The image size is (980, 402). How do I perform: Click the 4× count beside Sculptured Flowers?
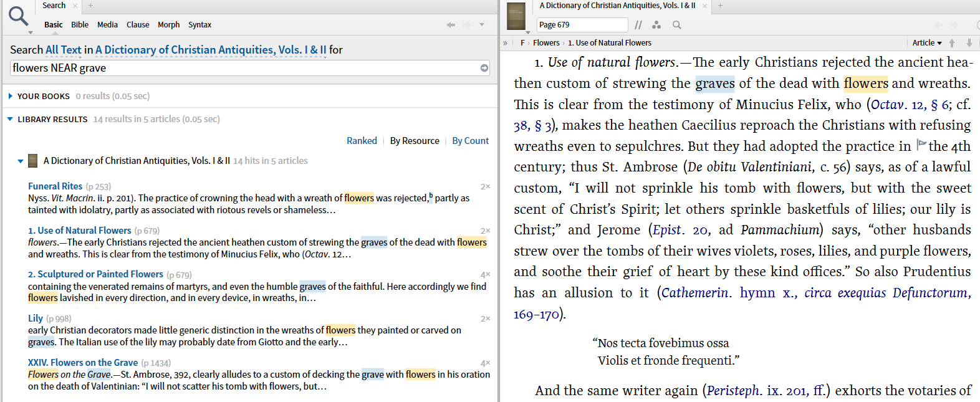pyautogui.click(x=485, y=275)
